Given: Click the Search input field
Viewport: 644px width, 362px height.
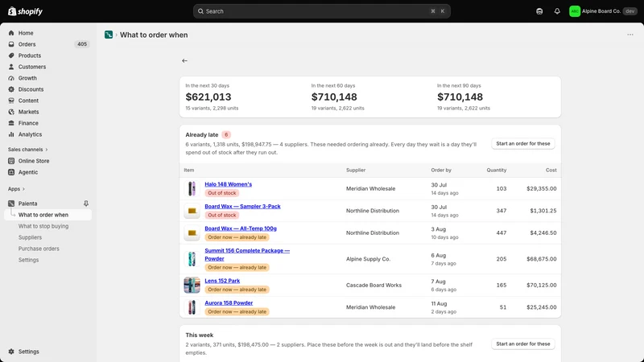Looking at the screenshot, I should click(x=321, y=11).
